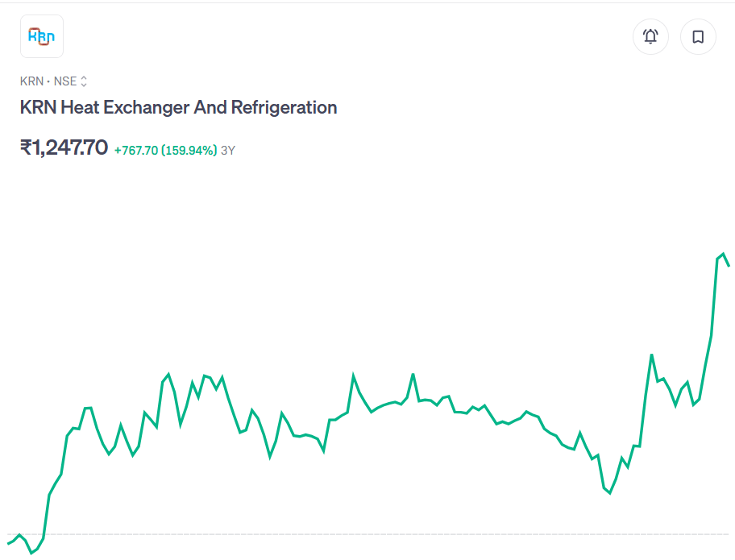Click the KRN company logo
The image size is (735, 560).
coord(41,36)
